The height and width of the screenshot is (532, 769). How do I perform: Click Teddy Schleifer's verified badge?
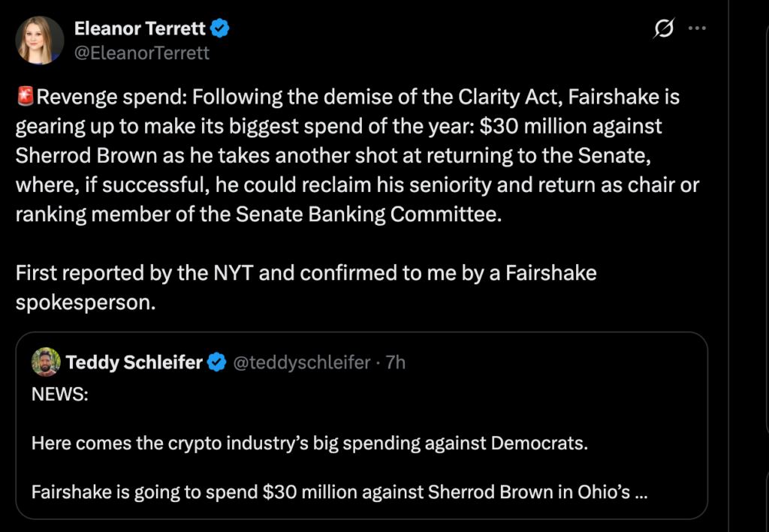click(216, 362)
